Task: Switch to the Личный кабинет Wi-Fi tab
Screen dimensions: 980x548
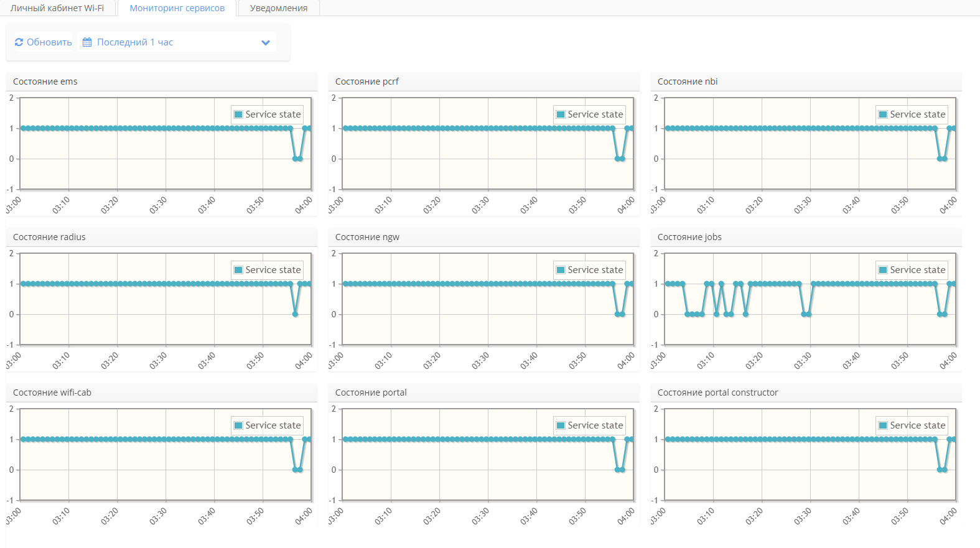Action: click(57, 8)
